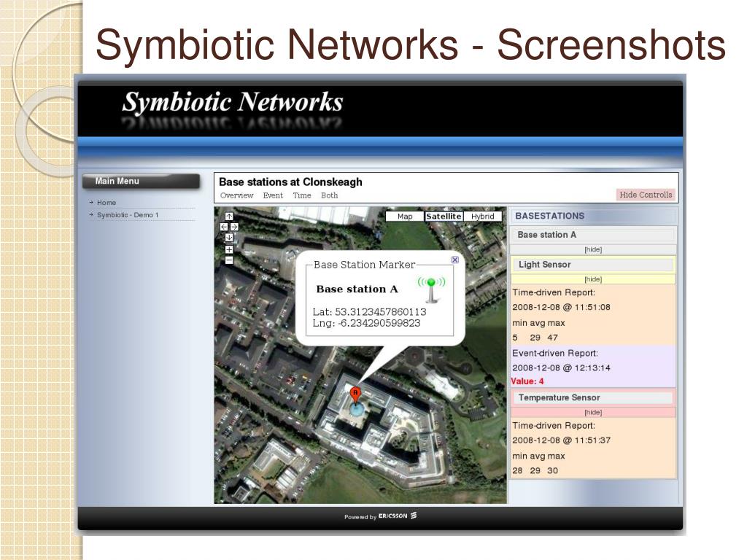This screenshot has width=747, height=560.
Task: Switch map view to Hybrid
Action: pos(483,216)
